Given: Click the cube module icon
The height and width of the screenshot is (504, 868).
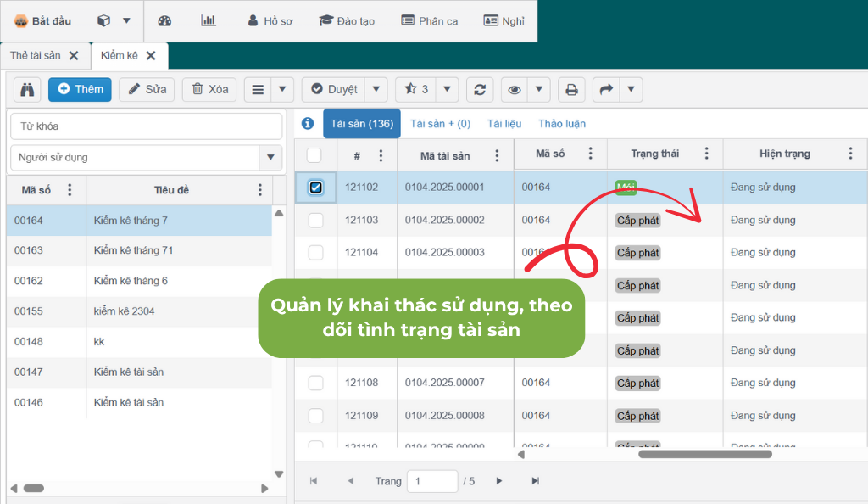Looking at the screenshot, I should tap(103, 21).
